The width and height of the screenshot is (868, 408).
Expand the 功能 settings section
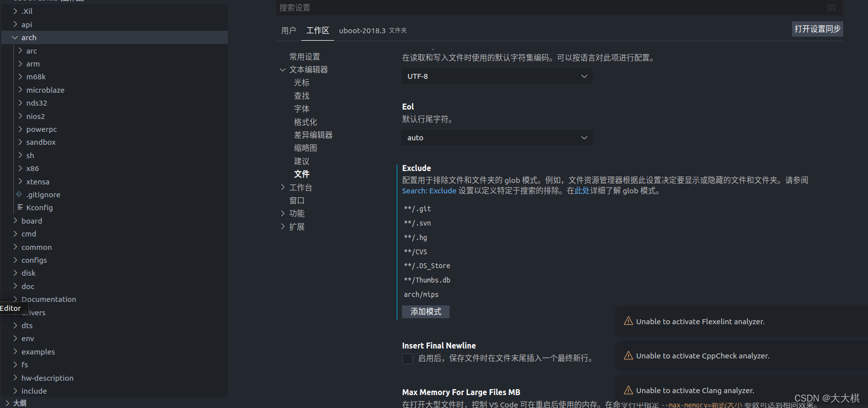point(283,213)
